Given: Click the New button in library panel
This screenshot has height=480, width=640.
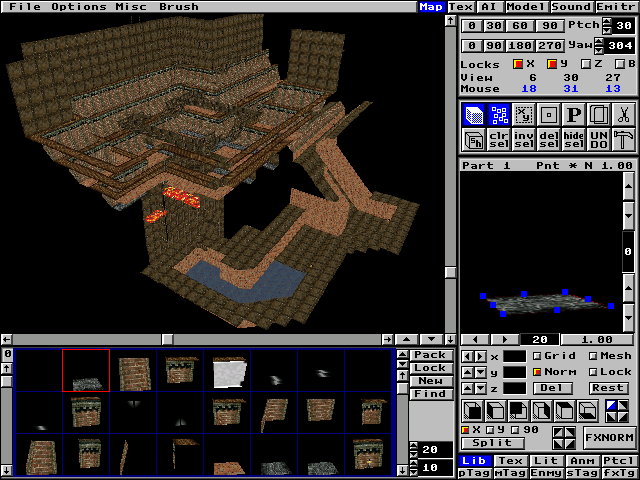Looking at the screenshot, I should pos(431,381).
